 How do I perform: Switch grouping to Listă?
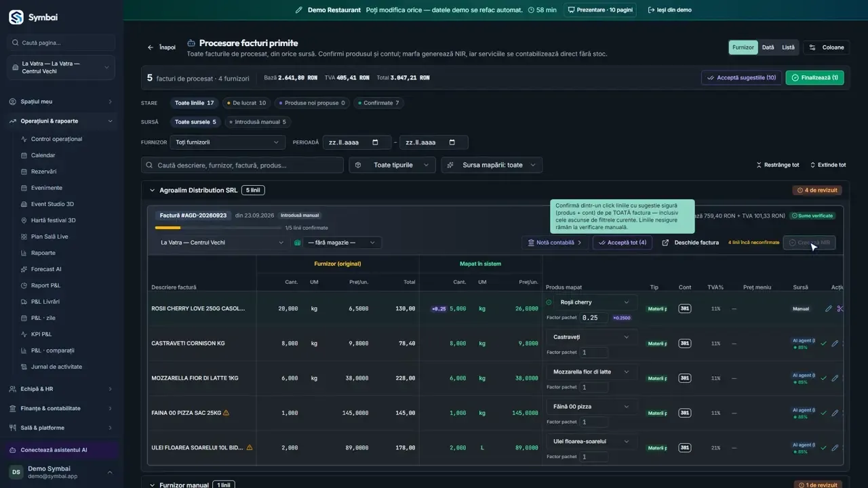pos(788,47)
